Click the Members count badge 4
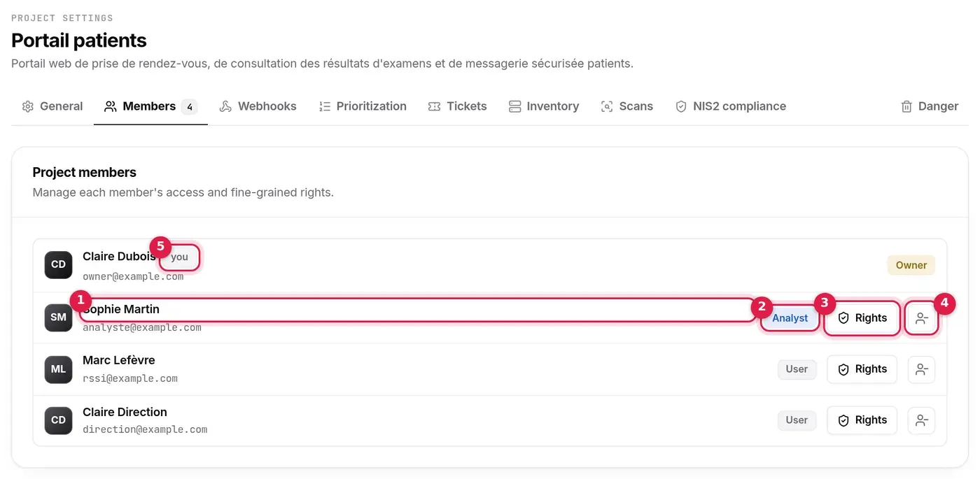 tap(189, 107)
